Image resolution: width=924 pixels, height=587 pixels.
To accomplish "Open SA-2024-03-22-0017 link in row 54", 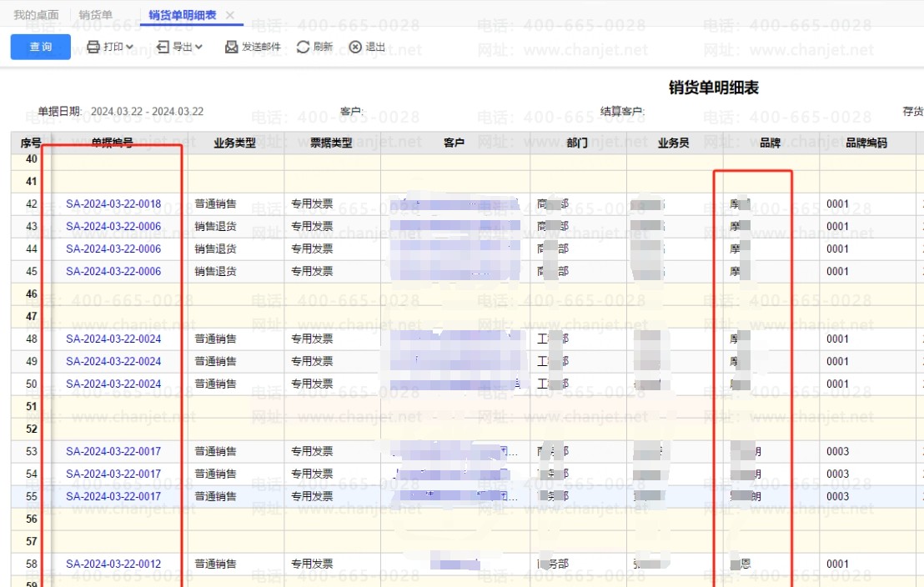I will click(113, 474).
